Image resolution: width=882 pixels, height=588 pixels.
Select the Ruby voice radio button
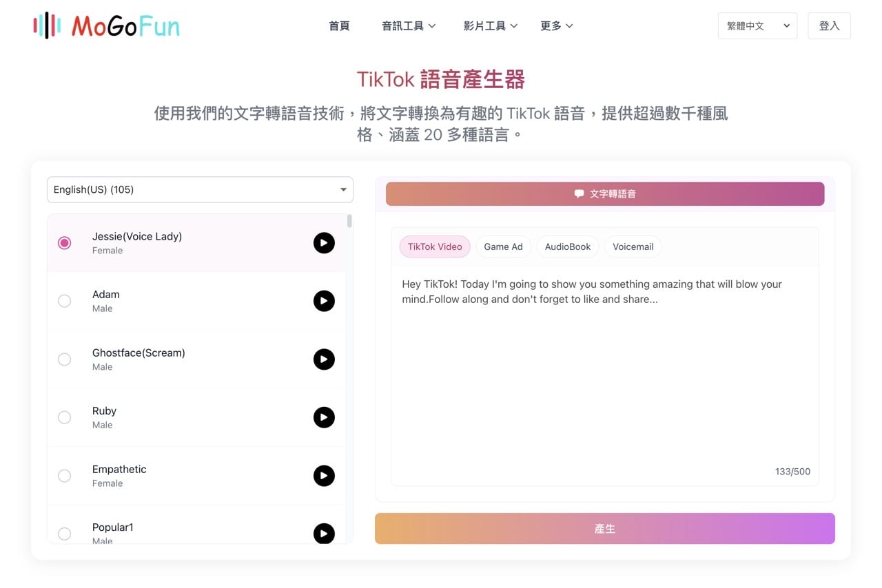tap(64, 417)
